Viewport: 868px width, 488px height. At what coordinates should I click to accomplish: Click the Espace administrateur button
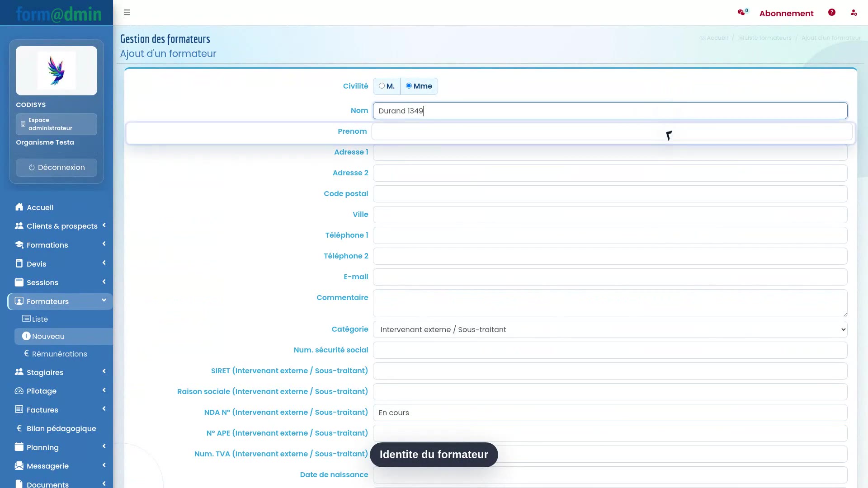click(x=57, y=124)
